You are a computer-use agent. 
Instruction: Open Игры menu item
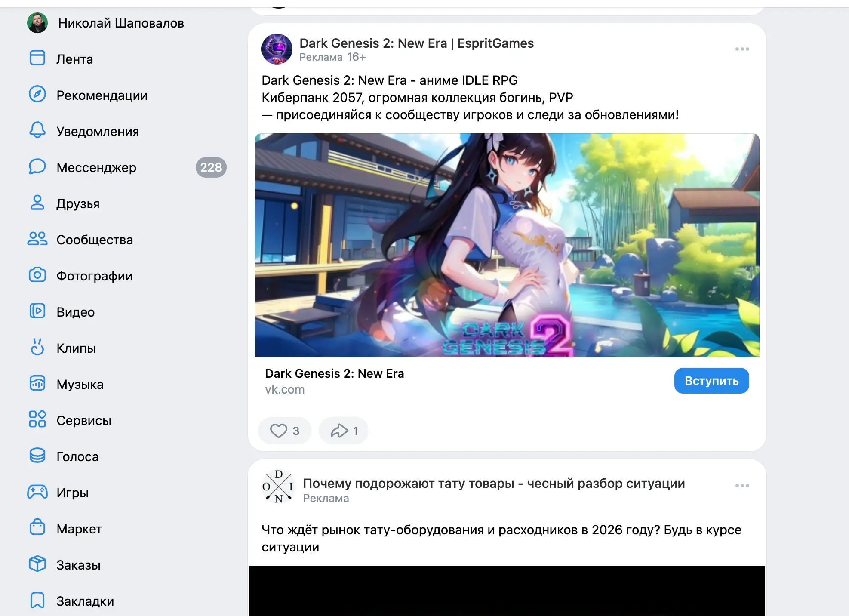pyautogui.click(x=73, y=493)
